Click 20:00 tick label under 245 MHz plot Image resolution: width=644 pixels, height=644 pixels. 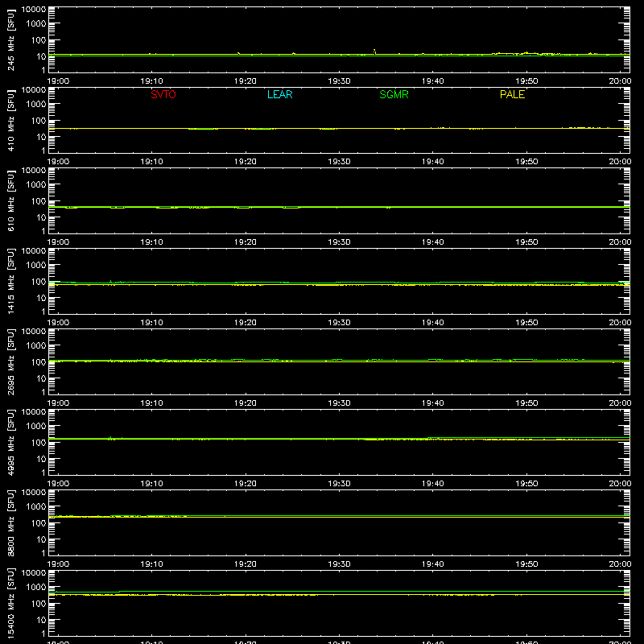click(x=620, y=81)
